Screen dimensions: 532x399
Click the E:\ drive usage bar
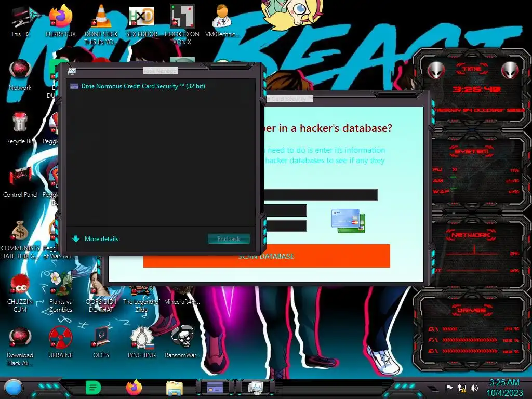[470, 351]
